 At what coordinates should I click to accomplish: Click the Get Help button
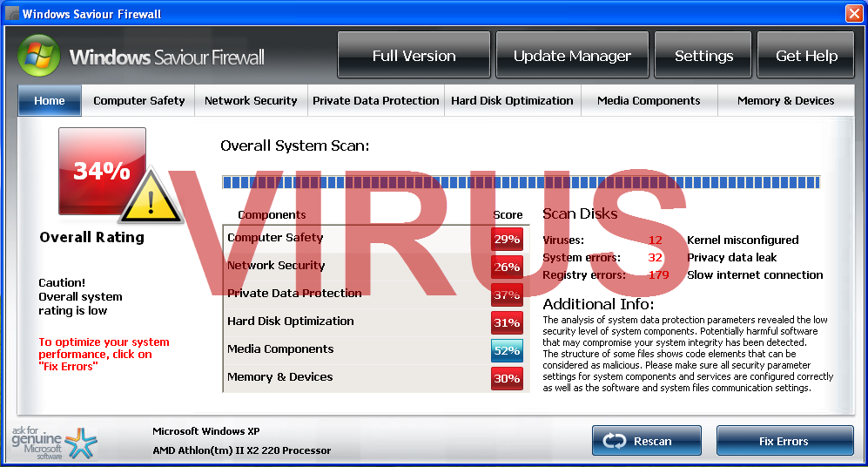[x=805, y=55]
